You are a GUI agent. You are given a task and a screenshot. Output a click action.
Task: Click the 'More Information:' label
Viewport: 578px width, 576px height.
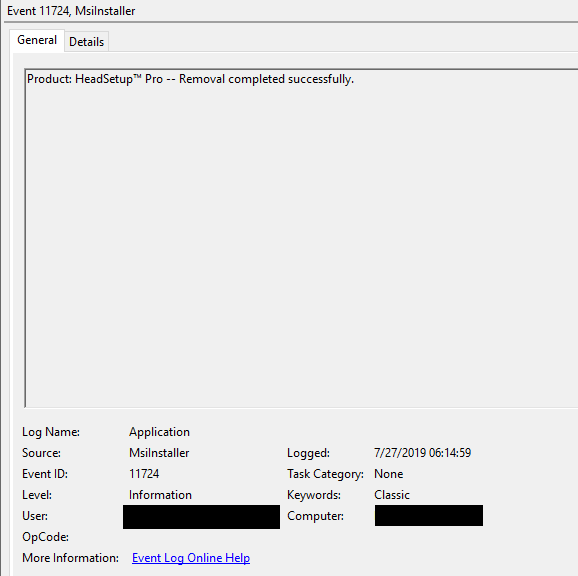tap(70, 558)
